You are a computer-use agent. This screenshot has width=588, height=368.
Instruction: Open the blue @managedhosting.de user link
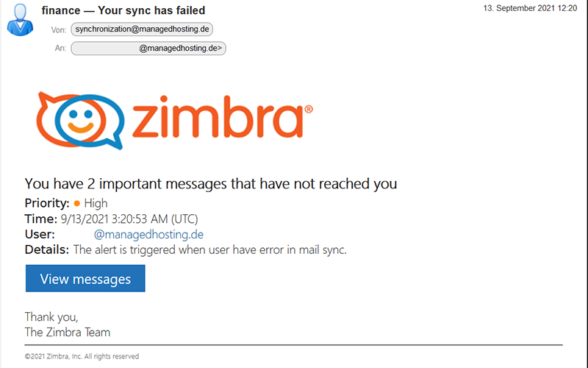(148, 234)
